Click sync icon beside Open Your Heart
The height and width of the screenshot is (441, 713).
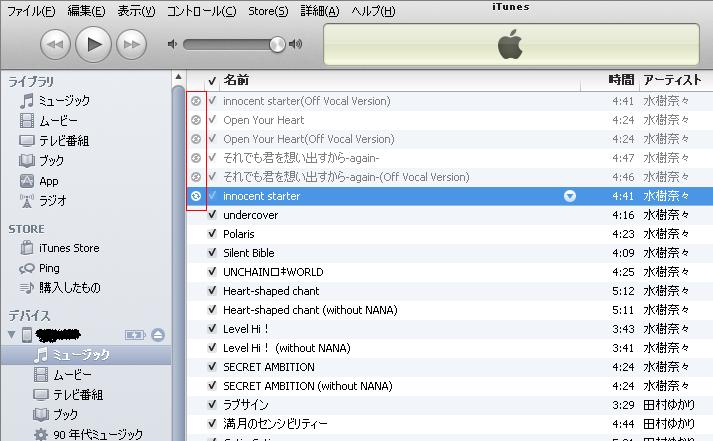pos(196,120)
